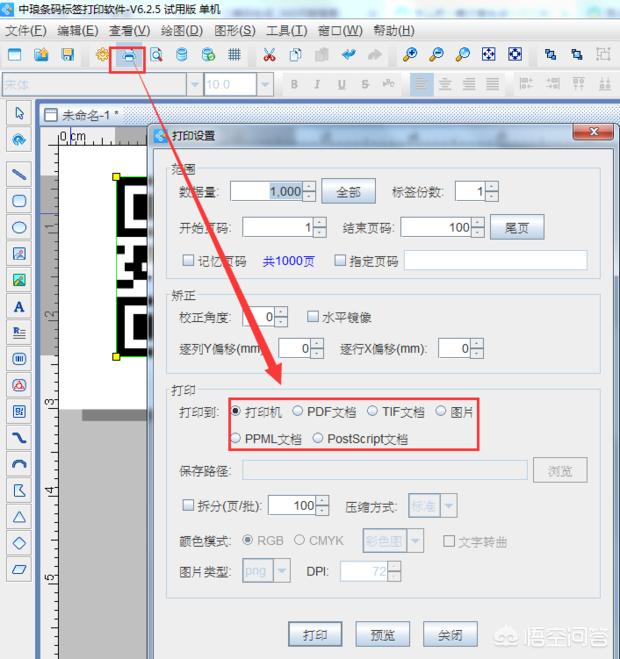Click the 结束页码 spinner arrows

tap(478, 227)
